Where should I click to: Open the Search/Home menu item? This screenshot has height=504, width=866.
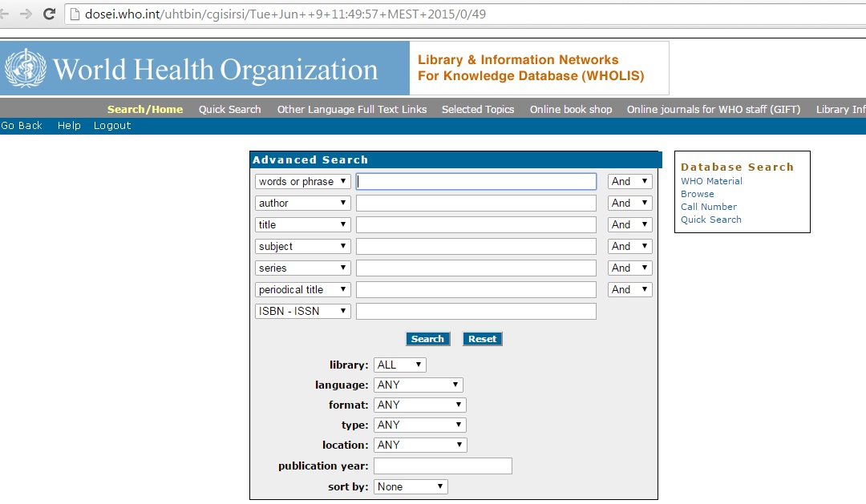145,109
